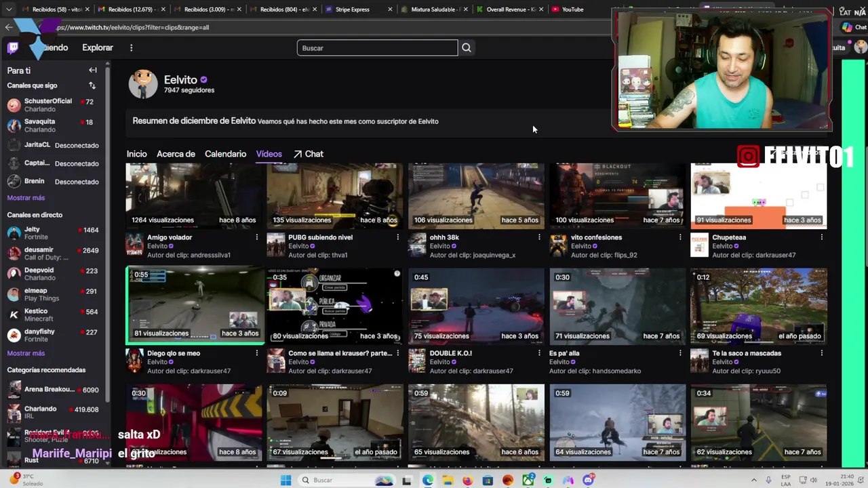Open the Explorar link
The height and width of the screenshot is (488, 868).
point(98,47)
